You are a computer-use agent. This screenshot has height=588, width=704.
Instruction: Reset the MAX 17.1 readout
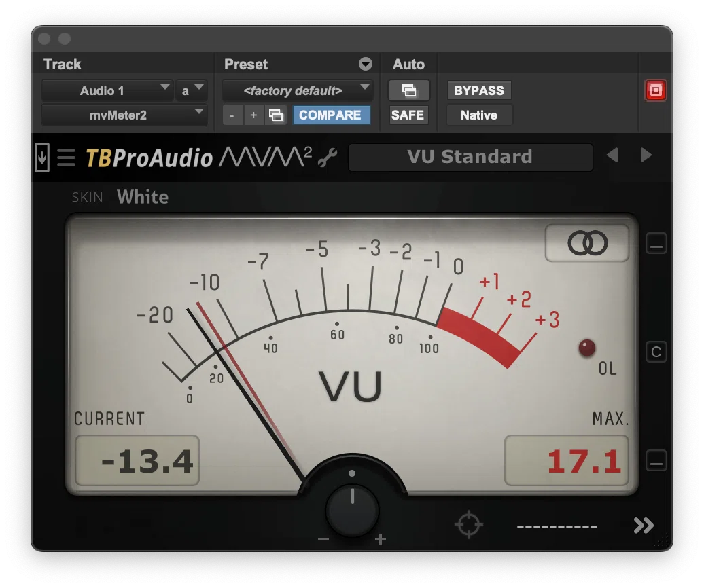pyautogui.click(x=567, y=460)
